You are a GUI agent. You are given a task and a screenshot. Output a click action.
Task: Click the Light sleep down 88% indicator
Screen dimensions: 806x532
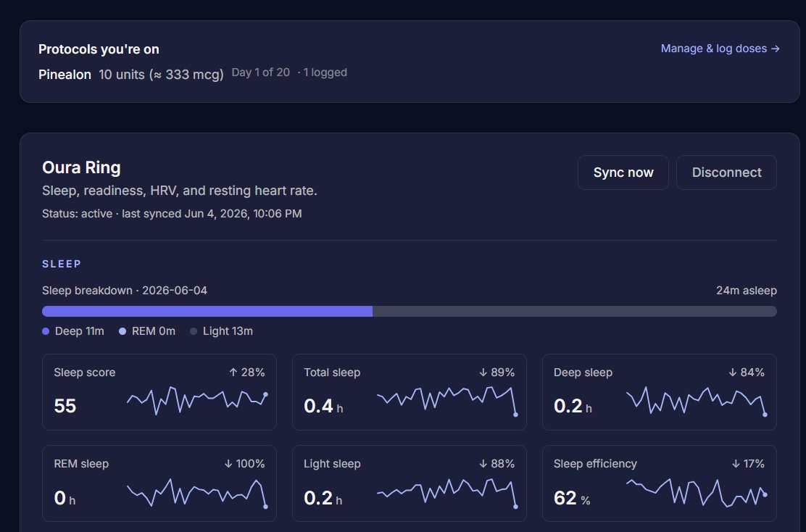click(x=497, y=464)
